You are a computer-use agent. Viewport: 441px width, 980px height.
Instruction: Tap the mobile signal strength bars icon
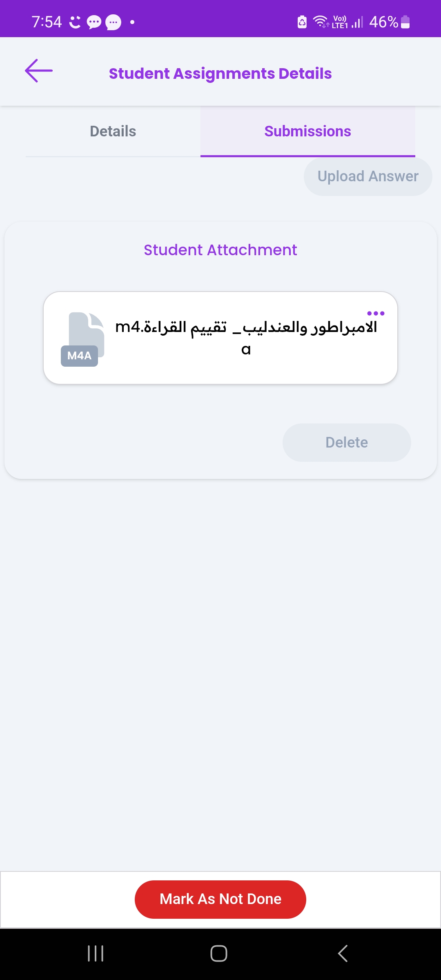(x=357, y=22)
